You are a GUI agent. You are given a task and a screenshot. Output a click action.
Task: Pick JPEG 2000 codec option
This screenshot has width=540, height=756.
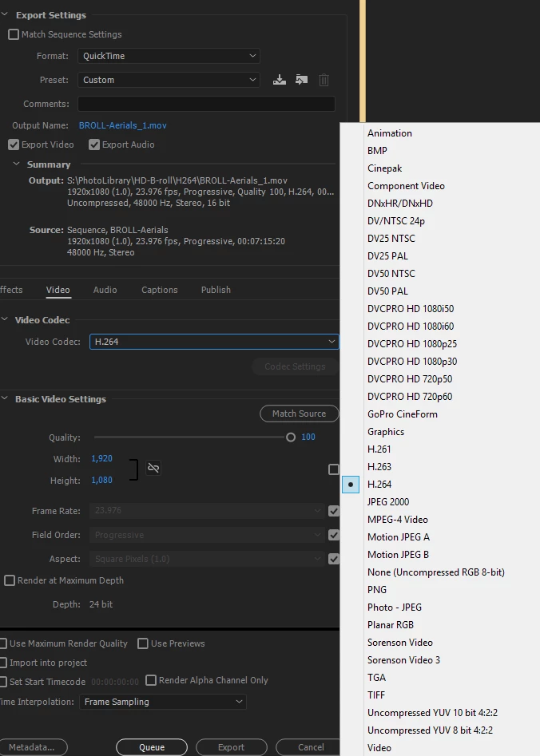(388, 502)
